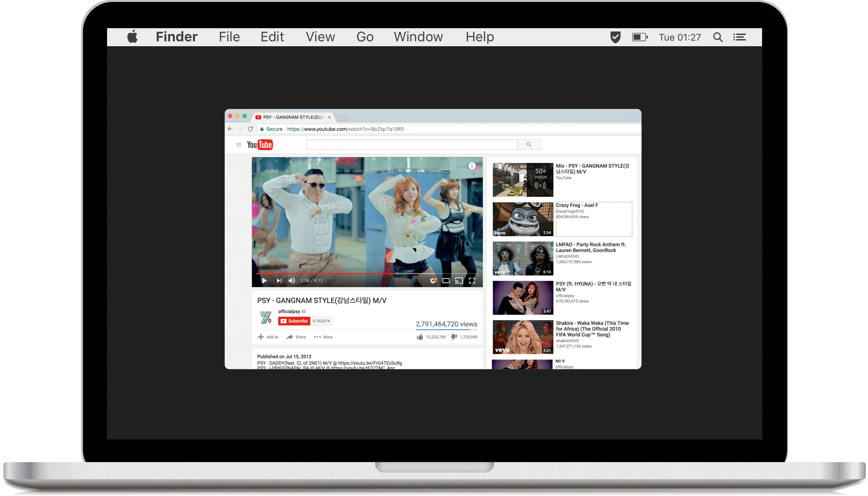
Task: Click the Tue 01:27 clock
Action: [x=680, y=37]
